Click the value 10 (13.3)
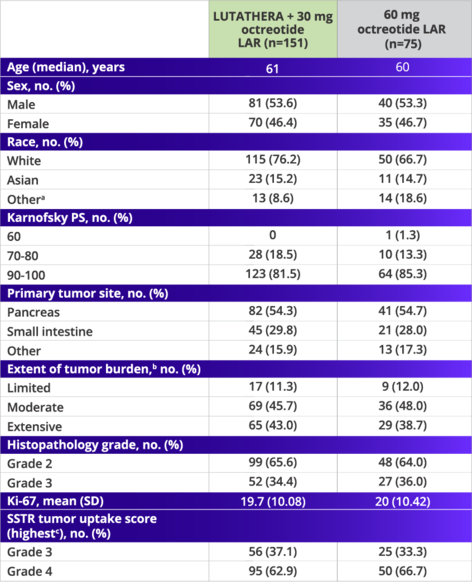Image resolution: width=472 pixels, height=582 pixels. point(403,254)
